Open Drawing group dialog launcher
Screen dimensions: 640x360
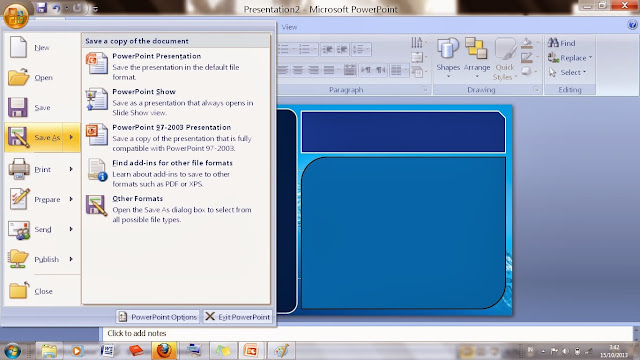tap(536, 90)
